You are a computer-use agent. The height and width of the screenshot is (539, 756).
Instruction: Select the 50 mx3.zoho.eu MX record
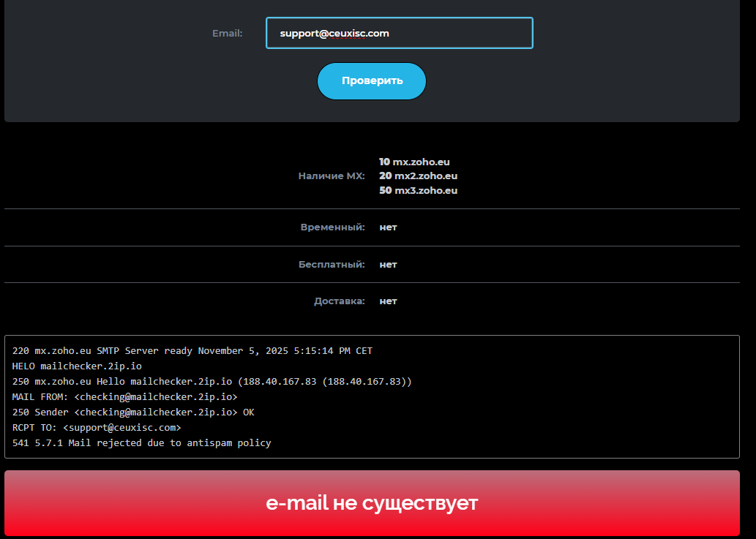(x=418, y=190)
